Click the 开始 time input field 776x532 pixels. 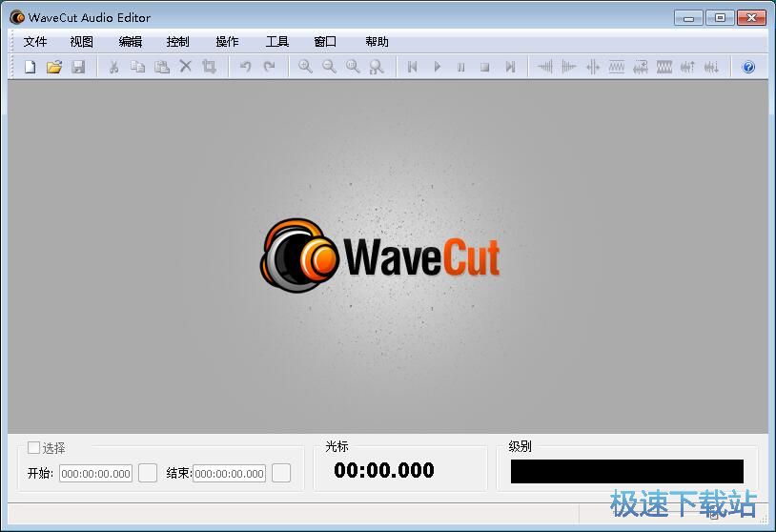(96, 474)
